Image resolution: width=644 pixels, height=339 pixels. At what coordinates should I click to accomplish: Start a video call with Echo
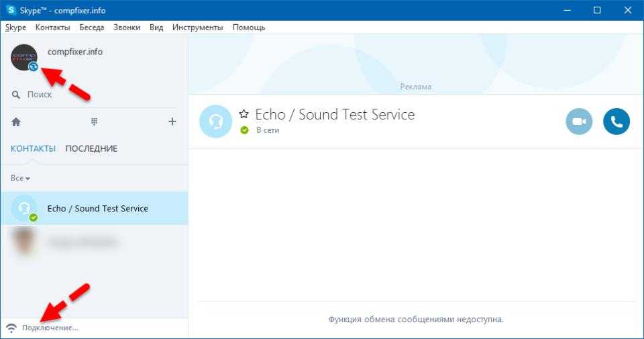click(579, 122)
